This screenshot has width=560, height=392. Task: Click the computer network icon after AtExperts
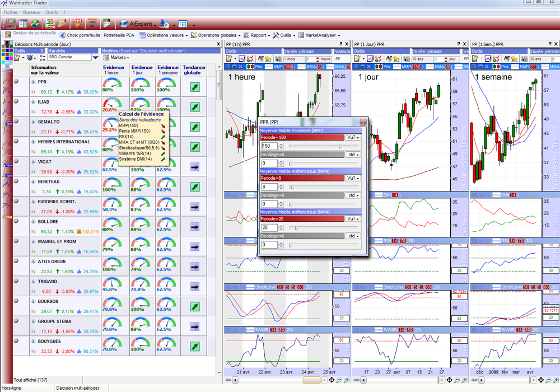164,24
